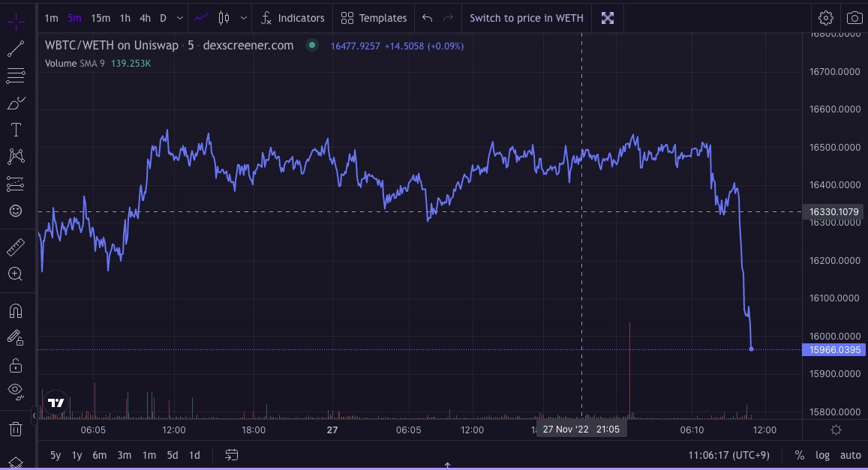Select the candlestick chart style icon
The height and width of the screenshot is (470, 868).
tap(224, 18)
